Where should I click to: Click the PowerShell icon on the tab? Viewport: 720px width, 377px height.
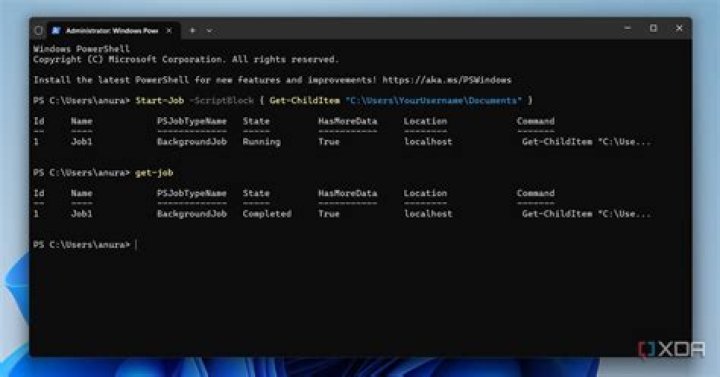56,30
